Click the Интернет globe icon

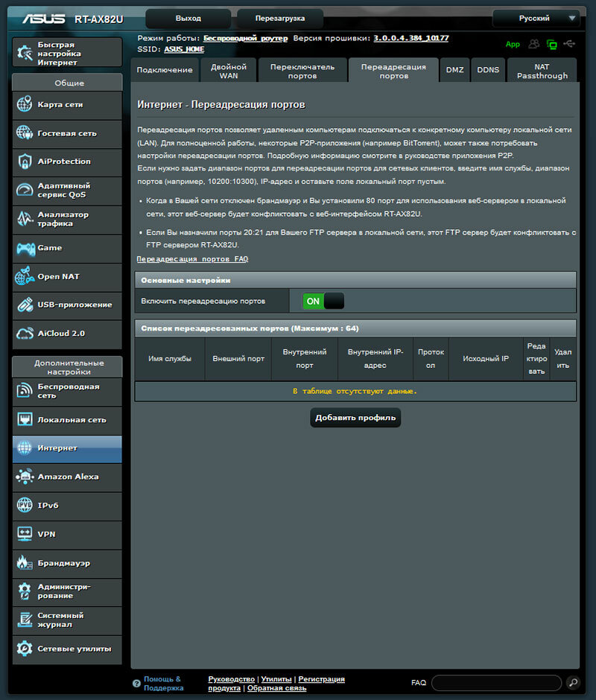pyautogui.click(x=25, y=448)
